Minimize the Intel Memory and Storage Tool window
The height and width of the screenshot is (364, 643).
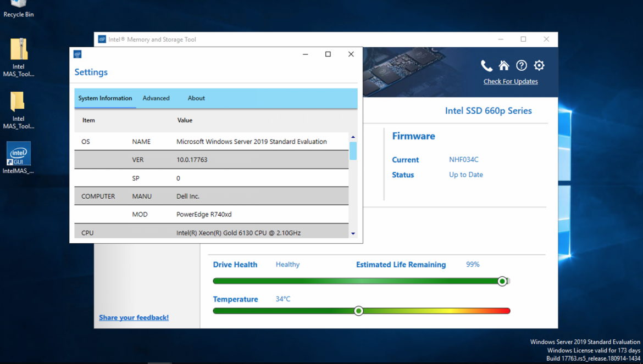click(501, 40)
